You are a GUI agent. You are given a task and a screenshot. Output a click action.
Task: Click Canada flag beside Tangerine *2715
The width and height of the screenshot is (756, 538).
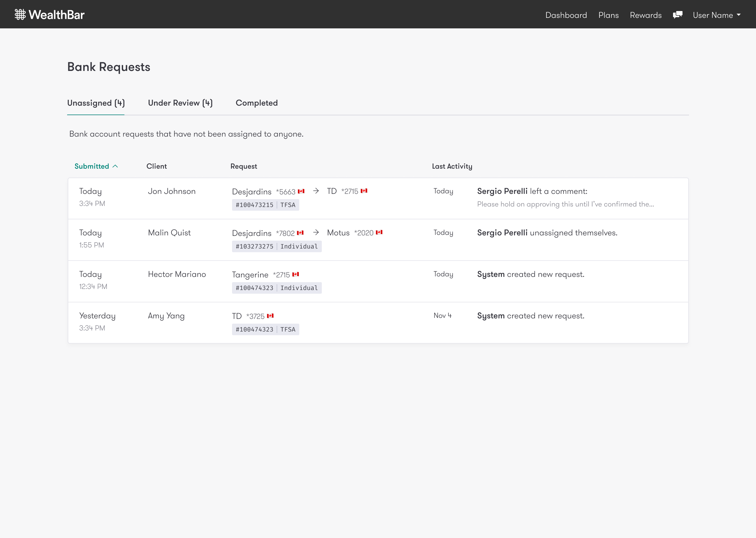[x=296, y=274]
